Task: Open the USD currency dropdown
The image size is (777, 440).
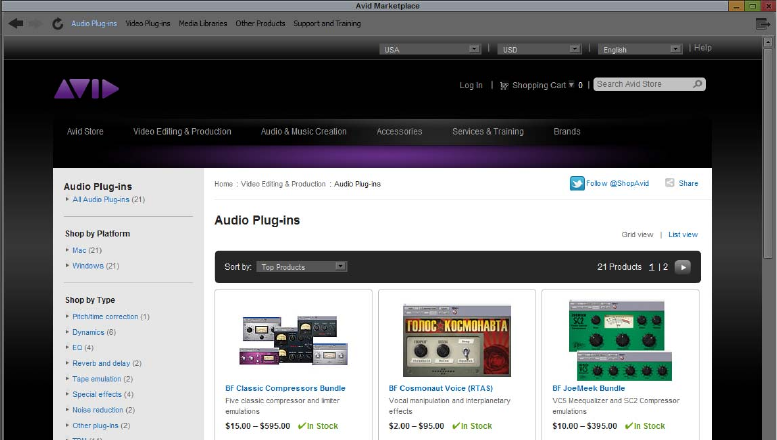Action: tap(539, 49)
